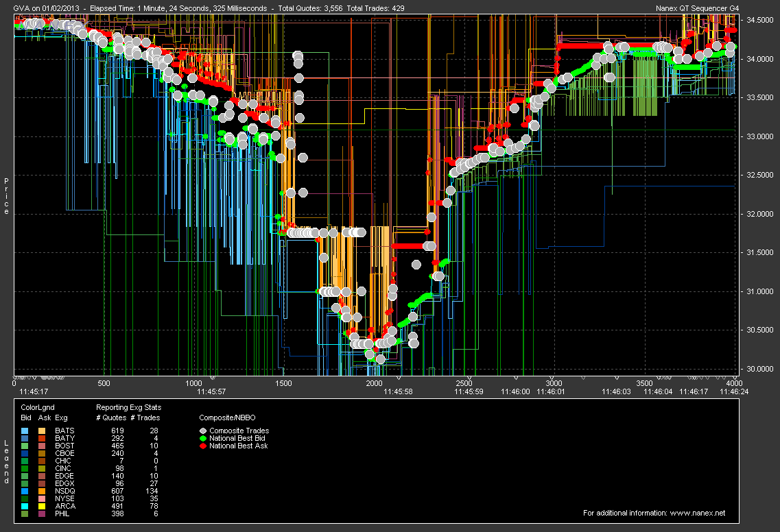The image size is (780, 532).
Task: Click the BATS quote count 619
Action: pyautogui.click(x=118, y=431)
